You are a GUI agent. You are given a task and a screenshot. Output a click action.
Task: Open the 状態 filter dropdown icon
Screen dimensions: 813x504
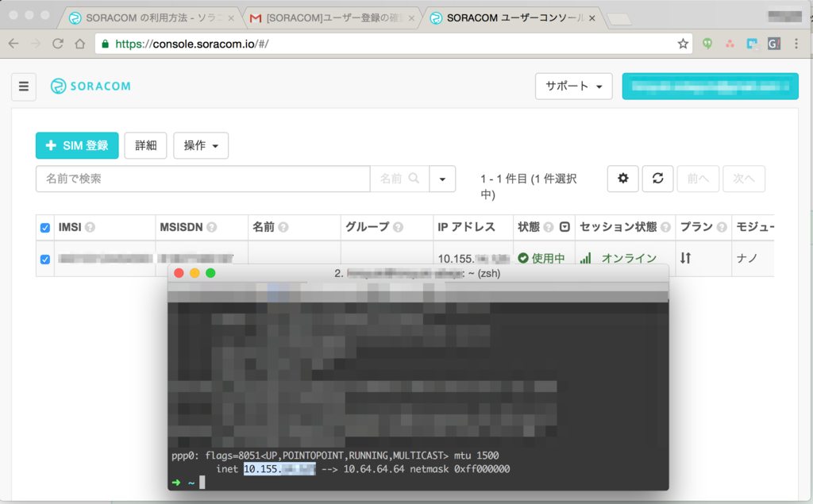[x=564, y=226]
